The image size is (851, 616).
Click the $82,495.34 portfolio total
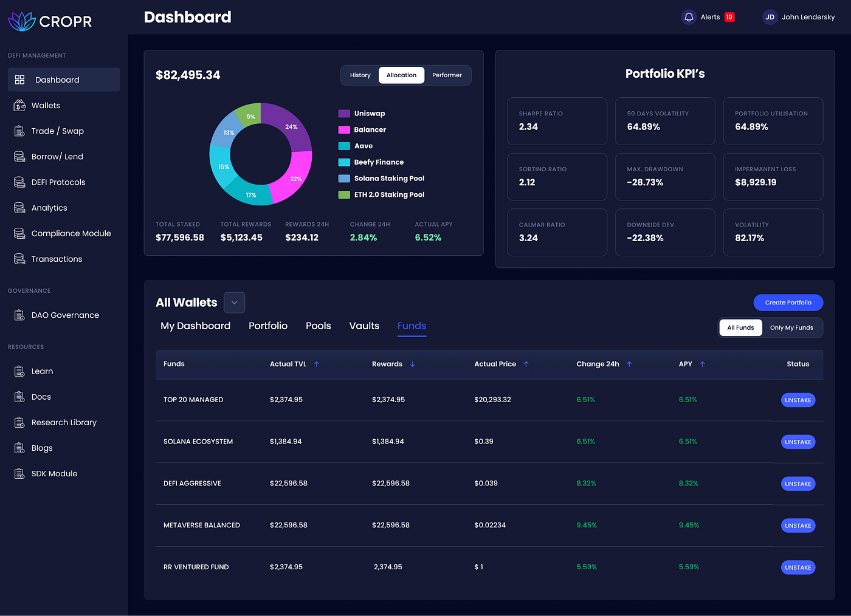(x=188, y=75)
